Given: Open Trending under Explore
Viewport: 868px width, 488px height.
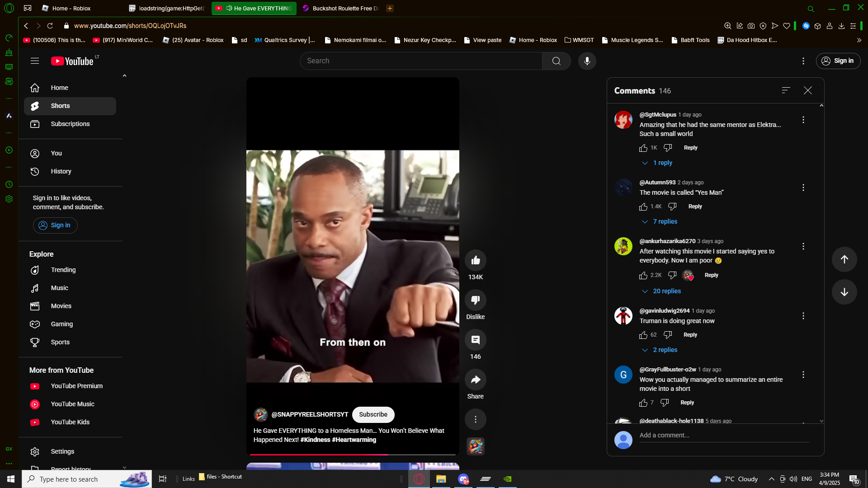Looking at the screenshot, I should pos(70,270).
